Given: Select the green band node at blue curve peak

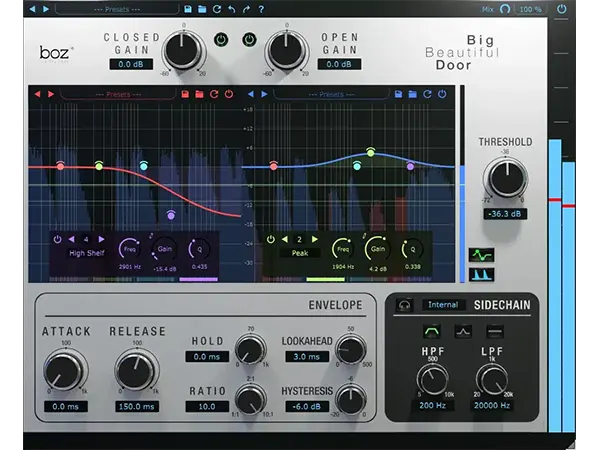Looking at the screenshot, I should pyautogui.click(x=370, y=152).
